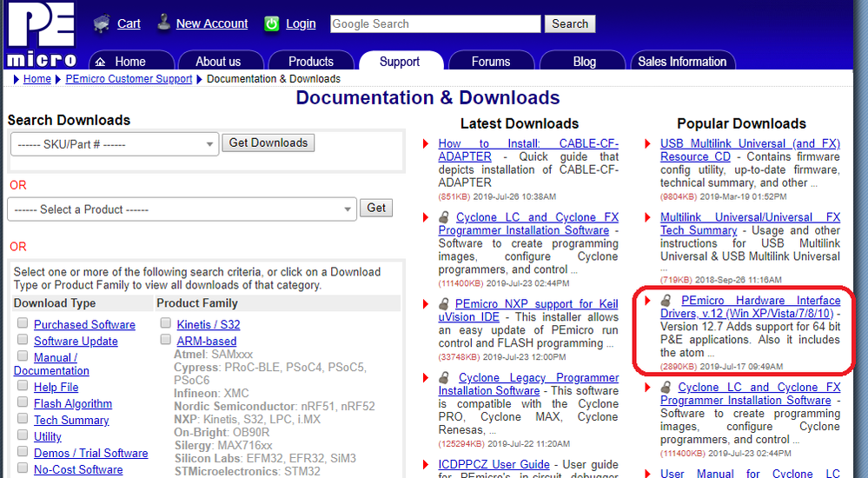The width and height of the screenshot is (868, 478).
Task: Open the New Account link
Action: [212, 23]
